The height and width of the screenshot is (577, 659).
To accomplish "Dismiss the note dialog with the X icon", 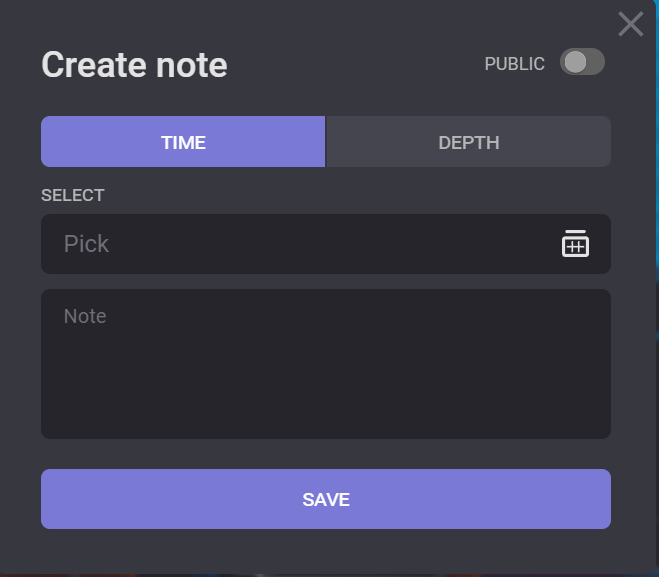I will (631, 24).
